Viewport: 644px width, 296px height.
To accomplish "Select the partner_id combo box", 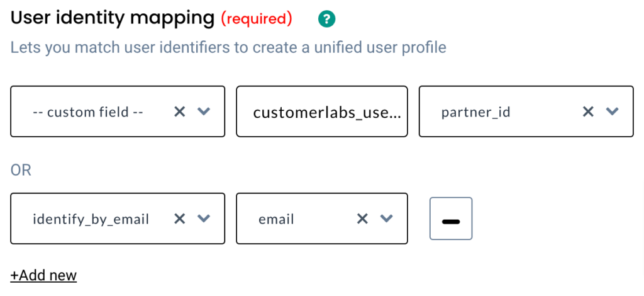I will point(526,111).
